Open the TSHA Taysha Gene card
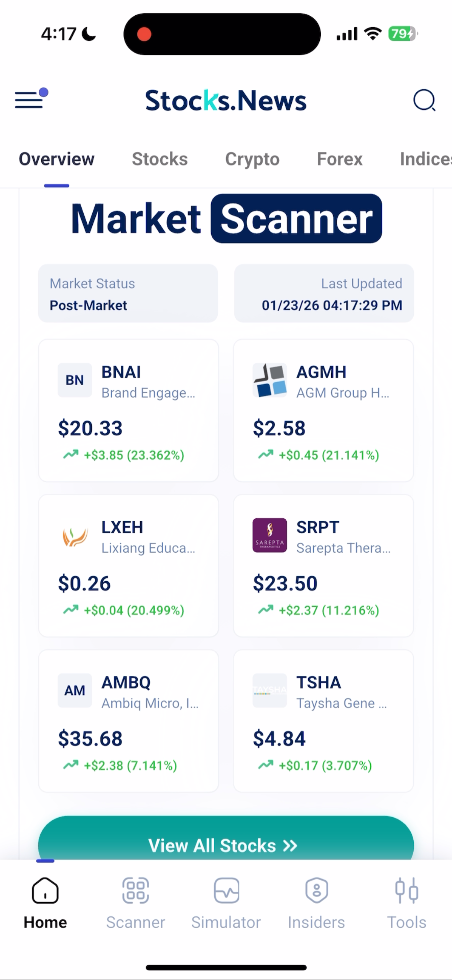Viewport: 452px width, 980px height. click(323, 721)
